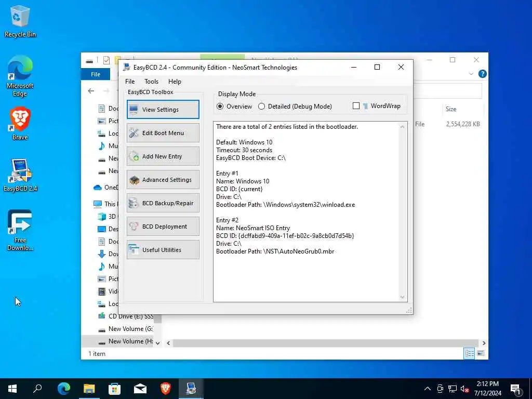
Task: Click the Size column header in Explorer
Action: pos(450,109)
